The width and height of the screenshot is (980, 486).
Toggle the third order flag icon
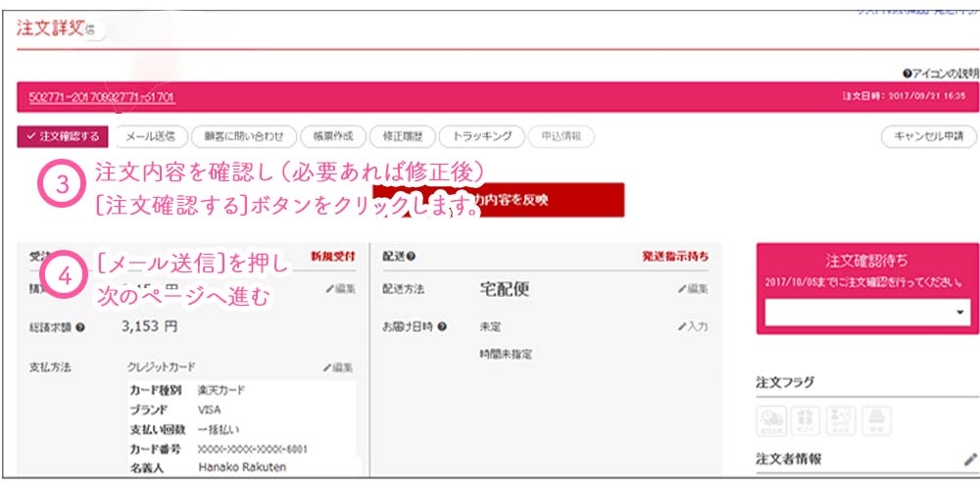point(840,419)
